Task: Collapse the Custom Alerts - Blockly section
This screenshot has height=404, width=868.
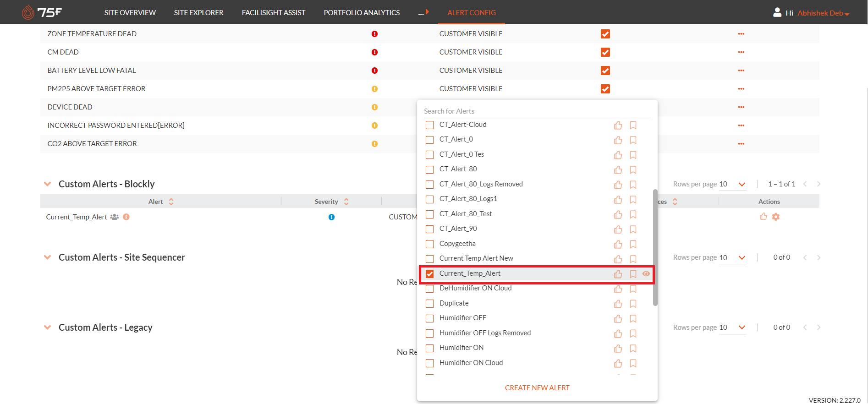Action: click(x=47, y=184)
